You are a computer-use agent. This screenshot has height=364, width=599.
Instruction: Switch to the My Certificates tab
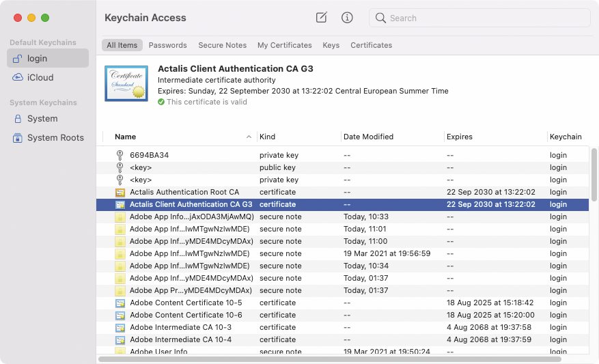click(x=285, y=45)
